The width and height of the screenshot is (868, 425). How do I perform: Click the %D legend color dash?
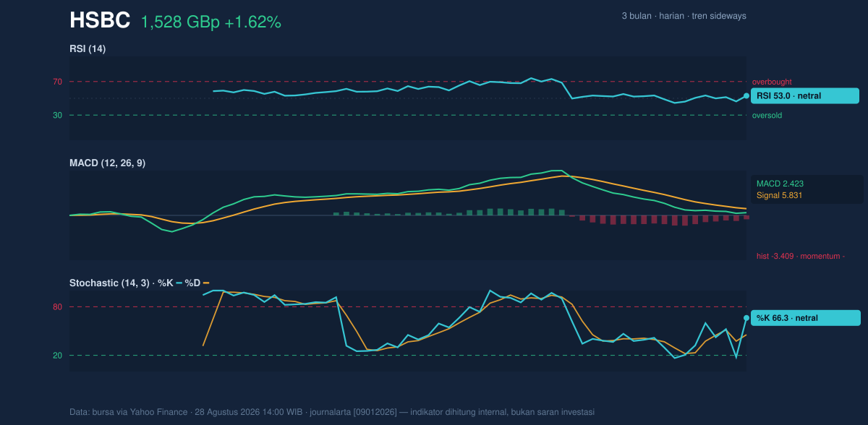pyautogui.click(x=206, y=283)
